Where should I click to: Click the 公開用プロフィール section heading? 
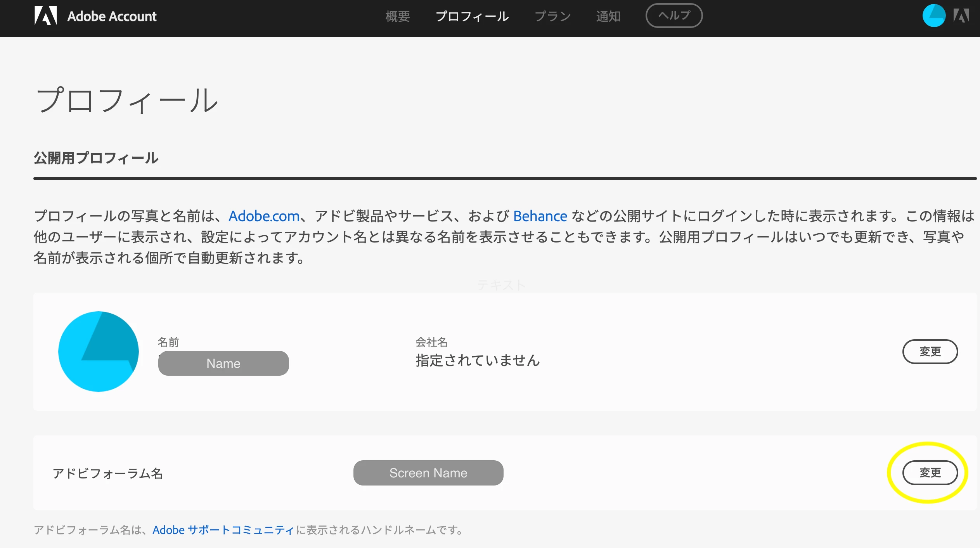(x=96, y=158)
